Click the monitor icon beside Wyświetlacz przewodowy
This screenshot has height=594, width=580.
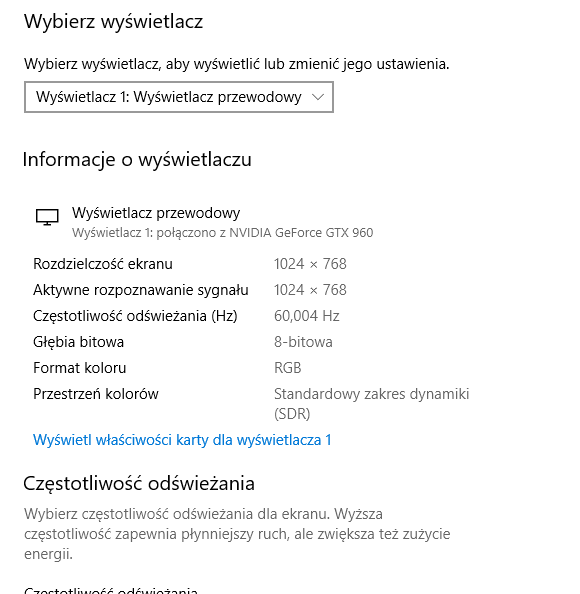click(x=47, y=217)
